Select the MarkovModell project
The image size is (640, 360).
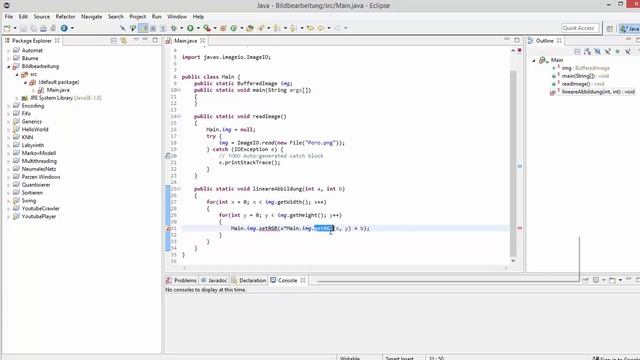39,153
